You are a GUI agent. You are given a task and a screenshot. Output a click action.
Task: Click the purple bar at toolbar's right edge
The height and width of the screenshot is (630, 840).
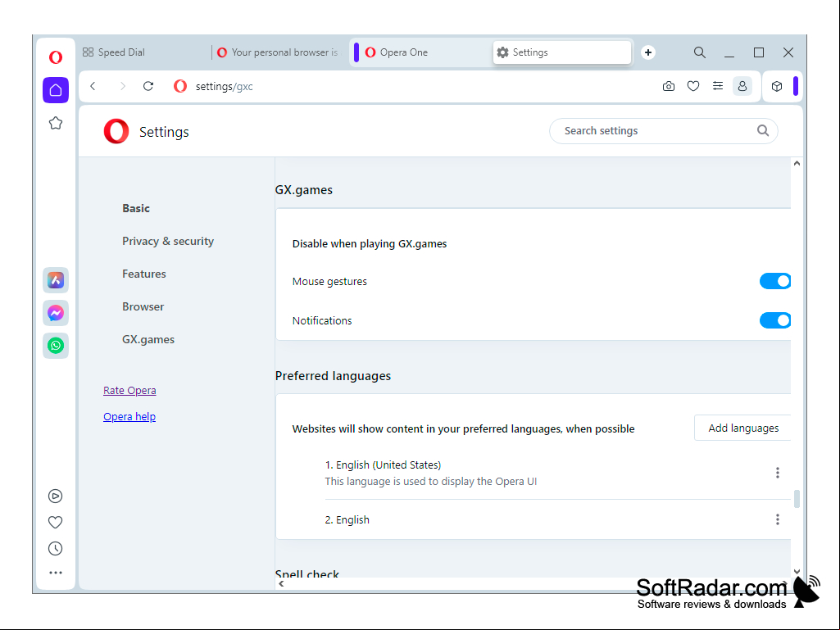pos(796,86)
